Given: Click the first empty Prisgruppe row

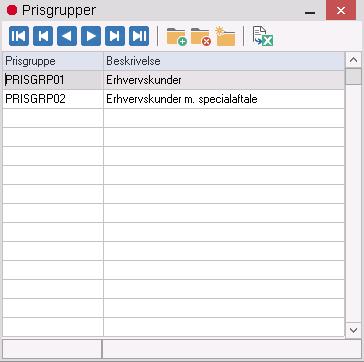Looking at the screenshot, I should click(53, 118).
